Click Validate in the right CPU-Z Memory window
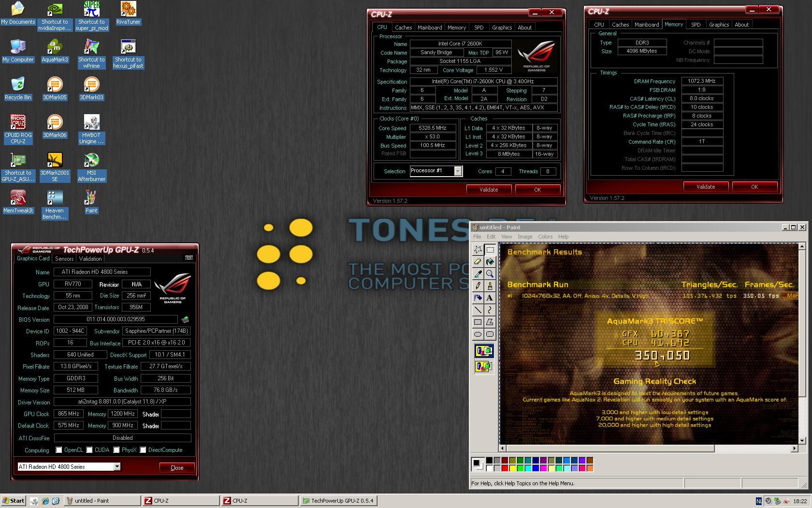 706,187
